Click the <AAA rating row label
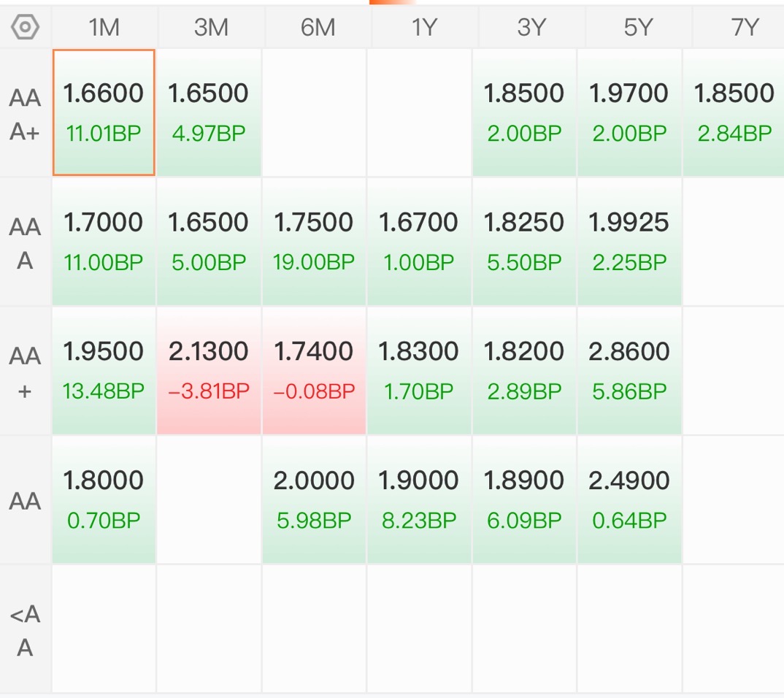Screen dimensions: 784x698 [x=25, y=630]
